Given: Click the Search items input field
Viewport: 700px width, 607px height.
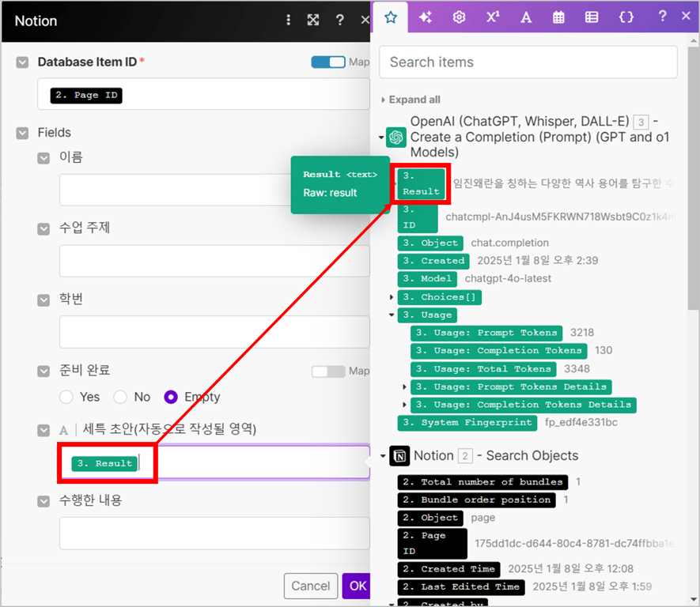Looking at the screenshot, I should pos(528,62).
